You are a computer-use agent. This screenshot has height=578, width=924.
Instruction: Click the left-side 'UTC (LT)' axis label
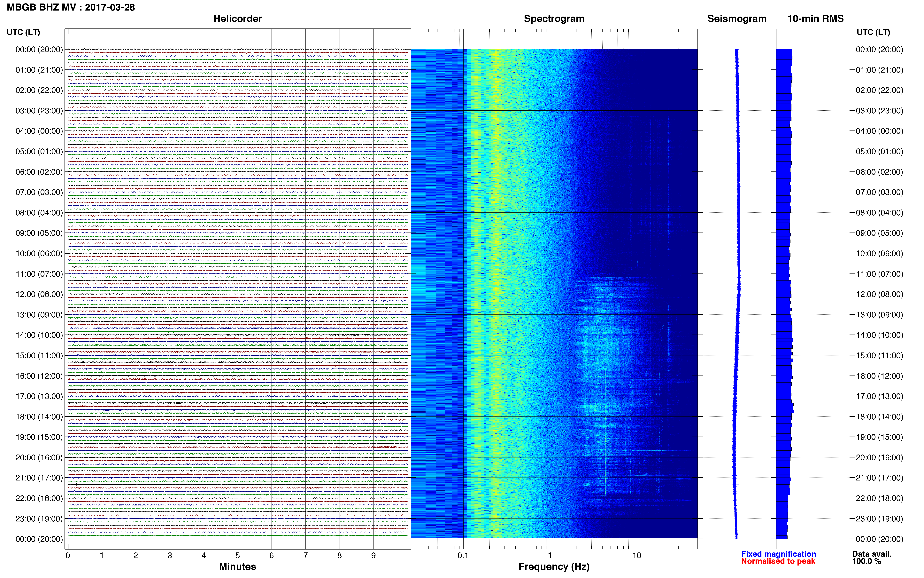pos(23,32)
